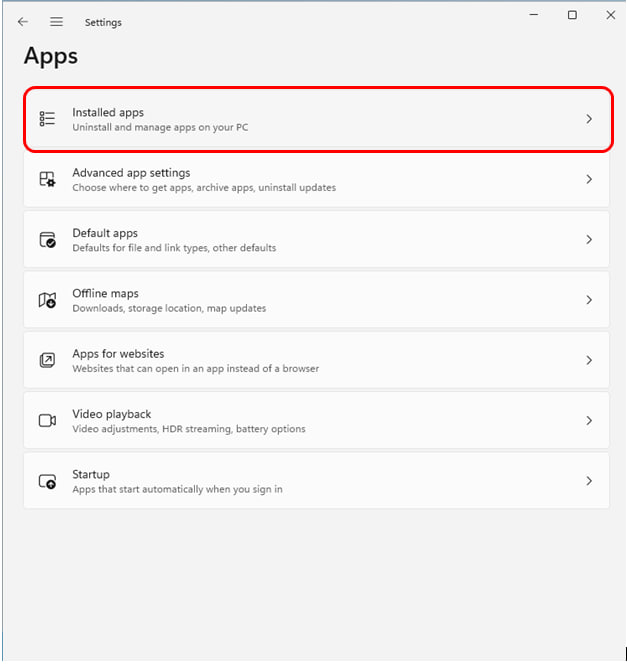Click the Startup icon
Screen dimensions: 627x666
[x=47, y=481]
